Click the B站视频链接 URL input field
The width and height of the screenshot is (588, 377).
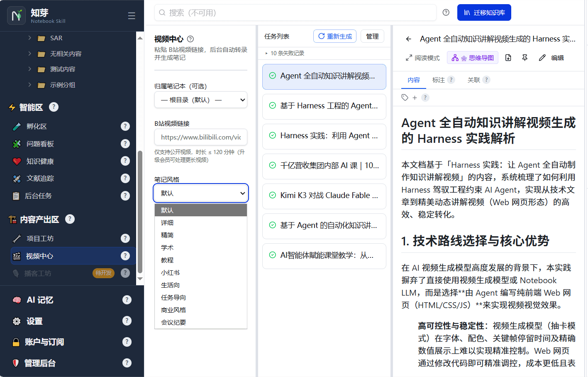click(201, 137)
